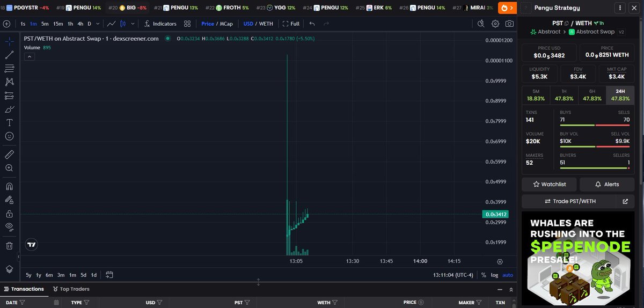Toggle percent scale on price axis
This screenshot has height=308, width=644.
click(x=484, y=275)
